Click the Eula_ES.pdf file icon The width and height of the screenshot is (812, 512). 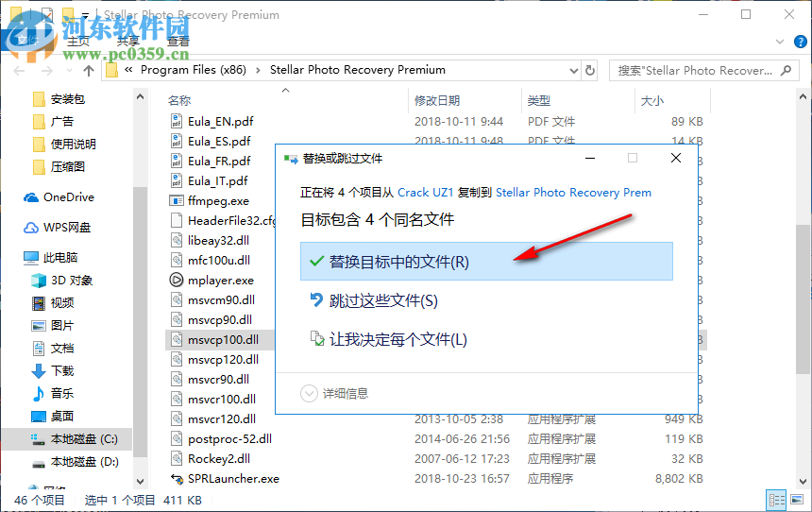(x=177, y=141)
